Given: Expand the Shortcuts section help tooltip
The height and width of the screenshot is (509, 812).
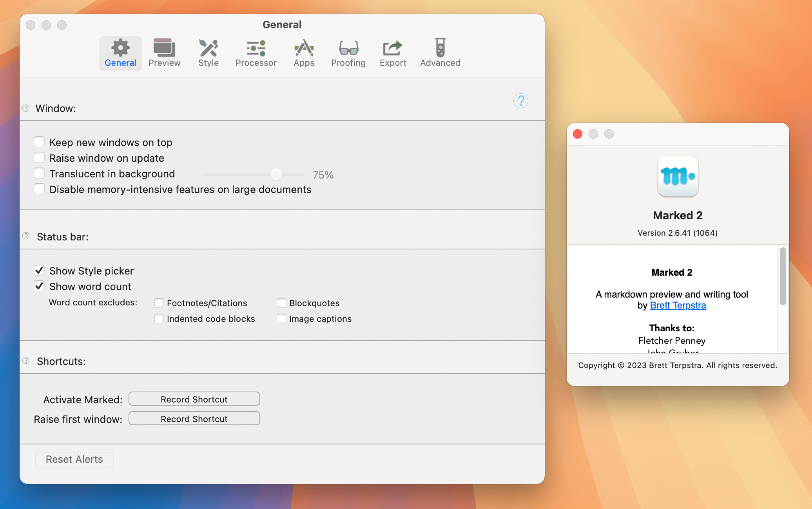Looking at the screenshot, I should pyautogui.click(x=26, y=360).
